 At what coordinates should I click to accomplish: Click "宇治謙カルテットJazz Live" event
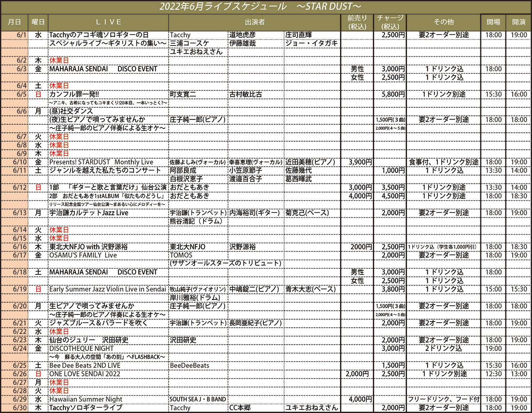coord(89,213)
